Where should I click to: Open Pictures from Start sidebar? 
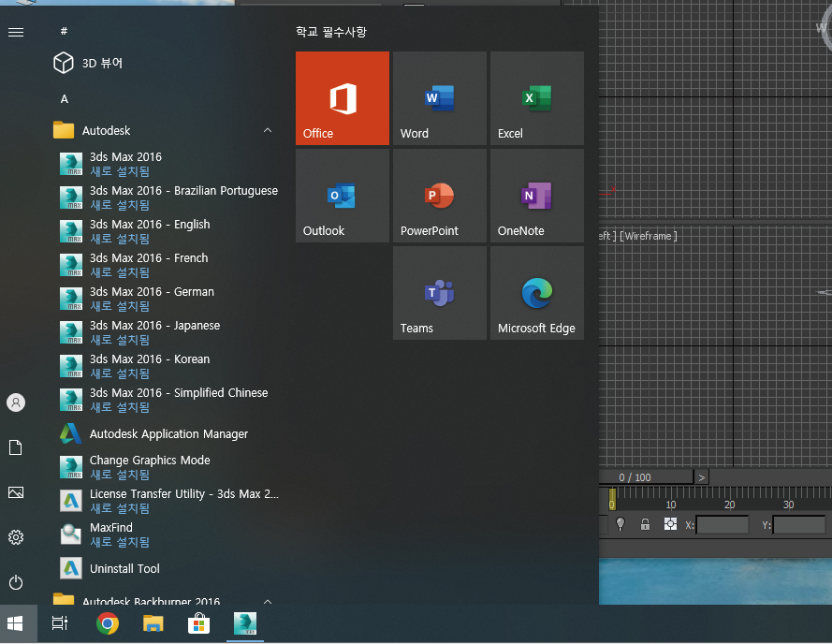16,492
